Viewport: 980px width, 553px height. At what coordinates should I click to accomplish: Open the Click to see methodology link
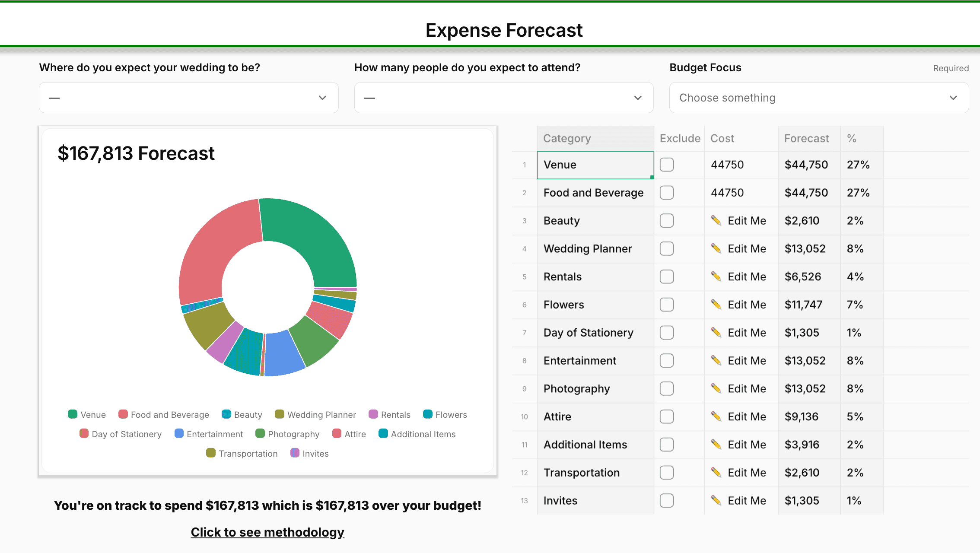[x=267, y=532]
